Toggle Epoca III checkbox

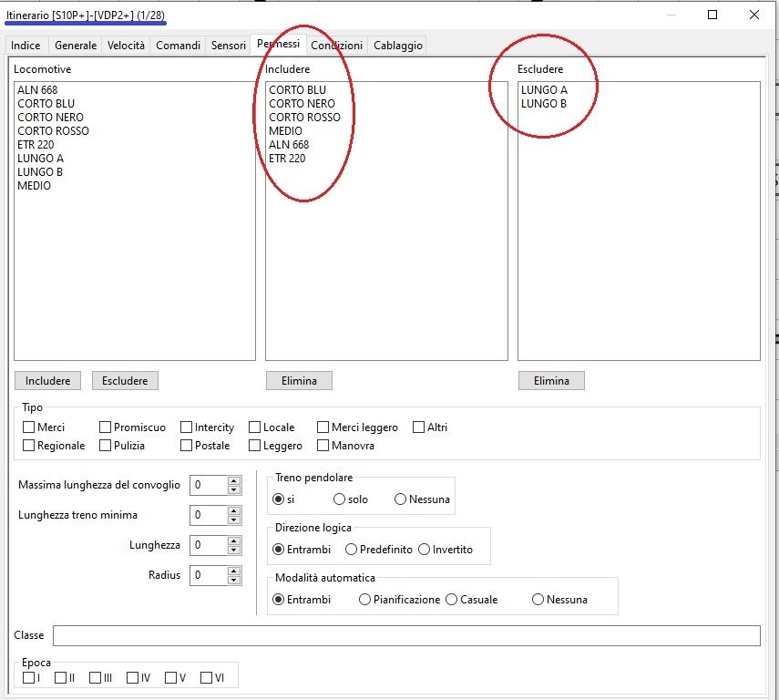tap(97, 677)
